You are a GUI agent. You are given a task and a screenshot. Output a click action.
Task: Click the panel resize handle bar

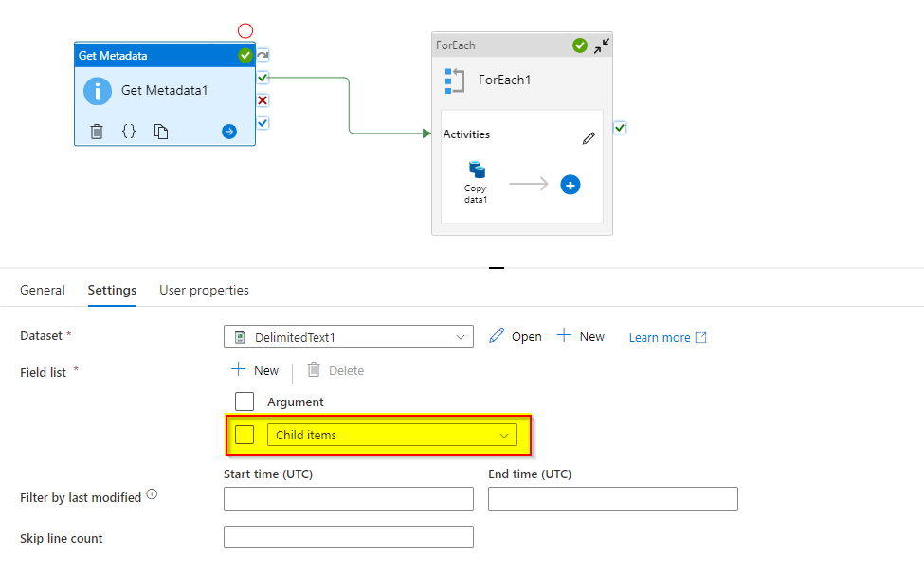(x=497, y=267)
